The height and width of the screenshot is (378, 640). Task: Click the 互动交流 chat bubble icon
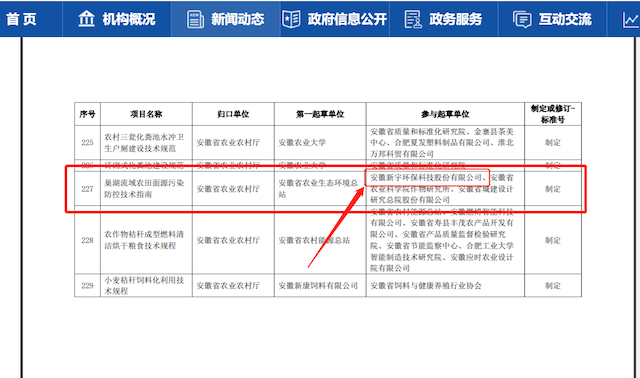522,19
